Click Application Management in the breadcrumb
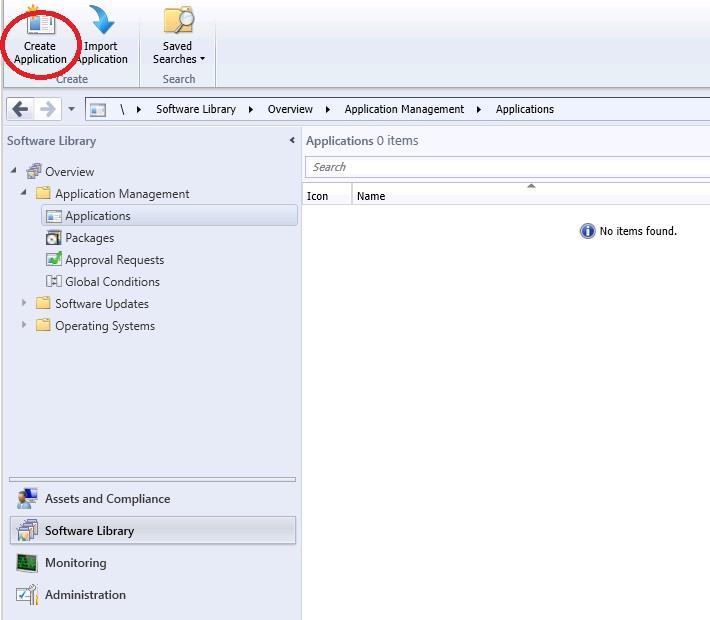The height and width of the screenshot is (620, 710). (404, 109)
